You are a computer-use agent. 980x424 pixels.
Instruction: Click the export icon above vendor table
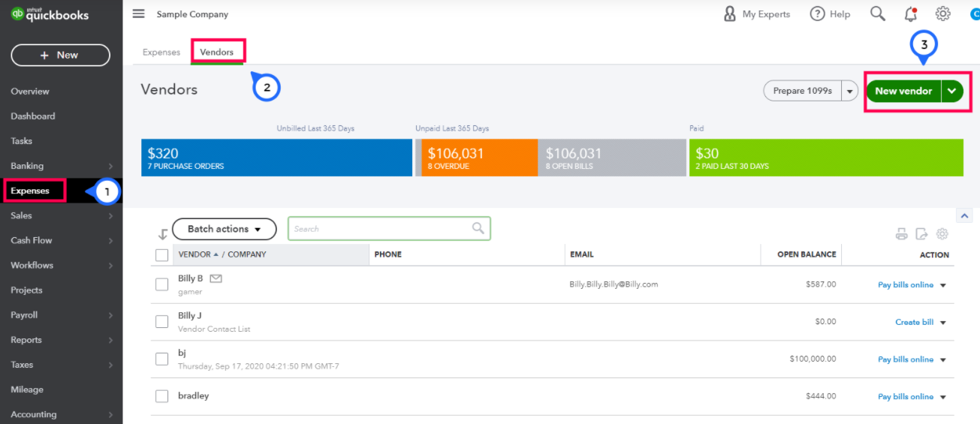click(921, 234)
